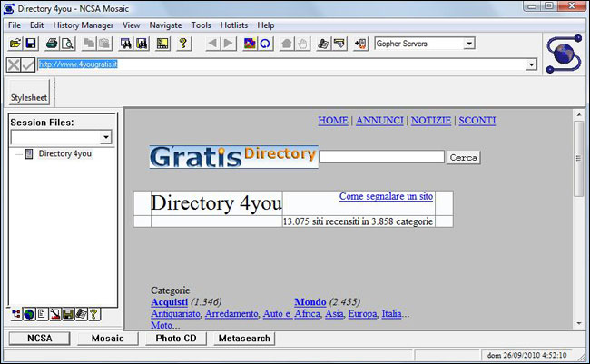Click the Save floppy disk toolbar icon
This screenshot has width=590, height=364.
[x=30, y=44]
